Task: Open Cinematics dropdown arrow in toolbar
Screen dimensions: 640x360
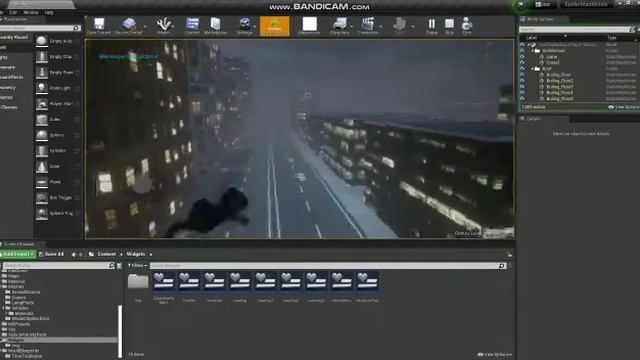Action: click(x=380, y=27)
